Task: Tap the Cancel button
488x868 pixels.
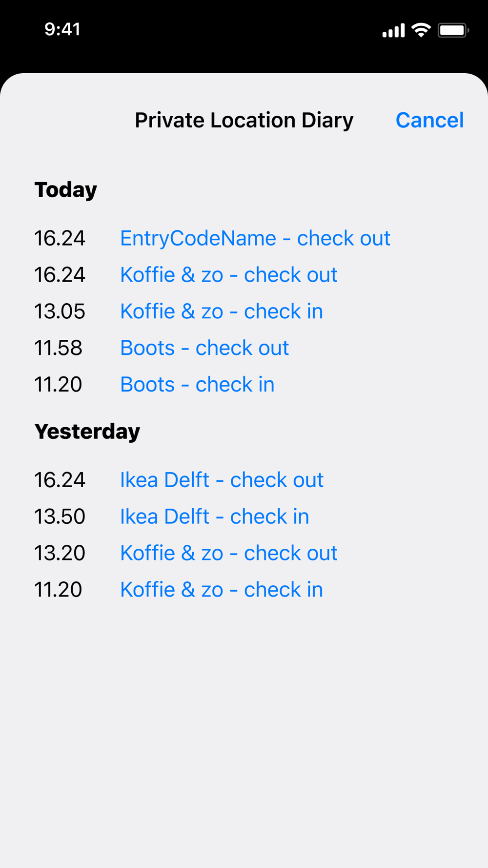Action: 429,120
